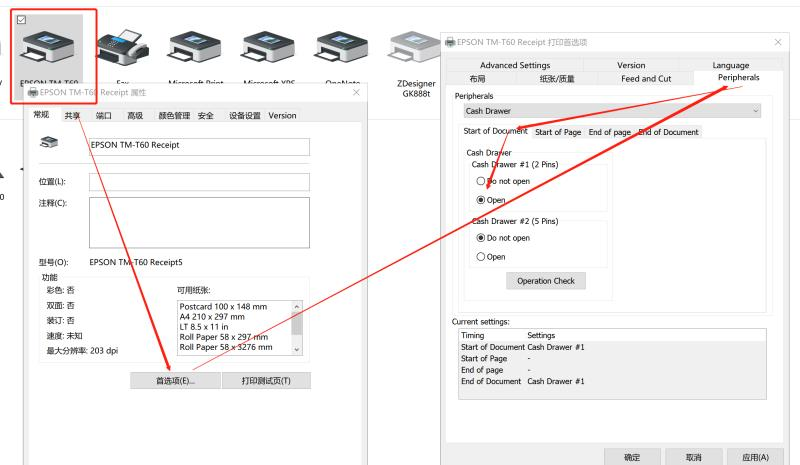This screenshot has height=465, width=800.
Task: Click the 'Start of Page' row in Current settings
Action: coord(612,358)
